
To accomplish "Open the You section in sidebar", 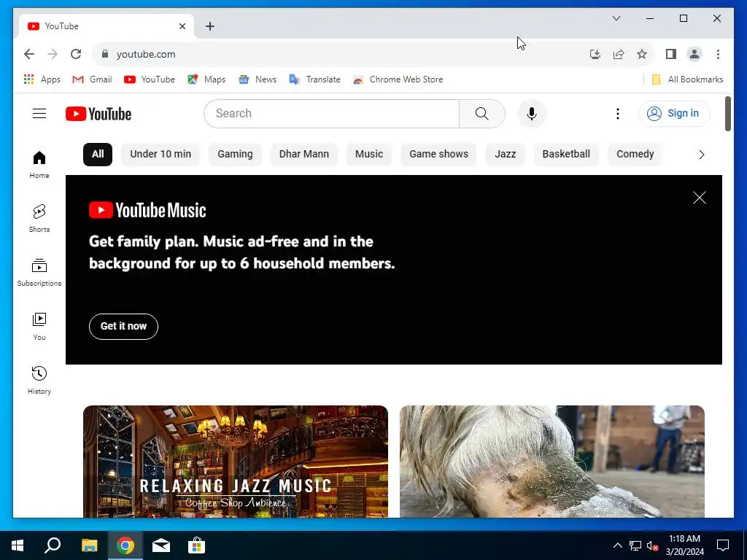I will click(39, 326).
